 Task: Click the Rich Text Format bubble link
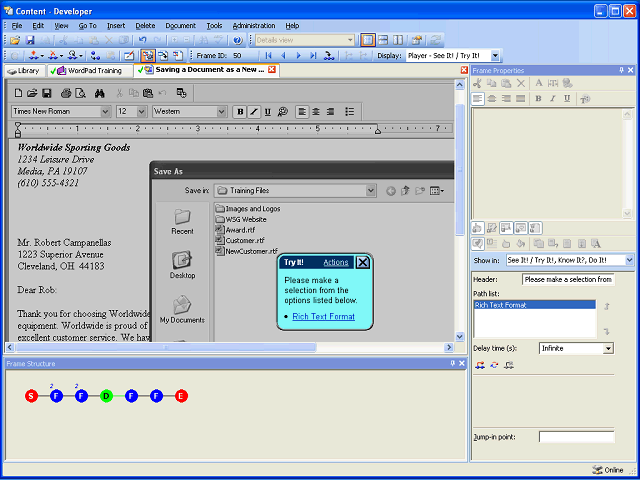coord(323,316)
